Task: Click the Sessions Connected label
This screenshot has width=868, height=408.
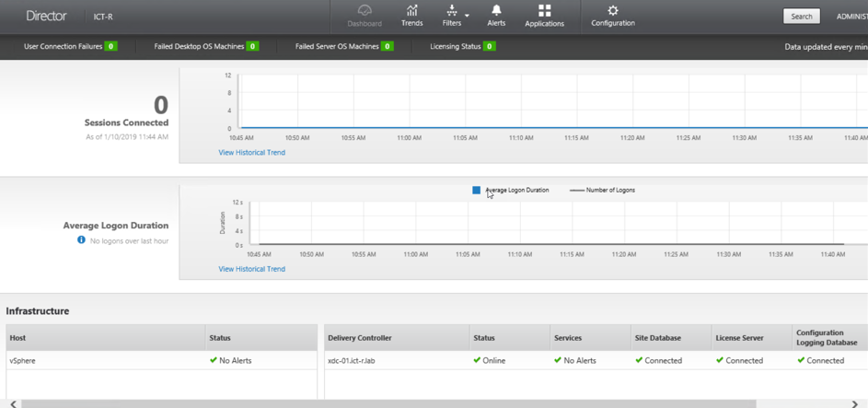Action: click(x=126, y=122)
